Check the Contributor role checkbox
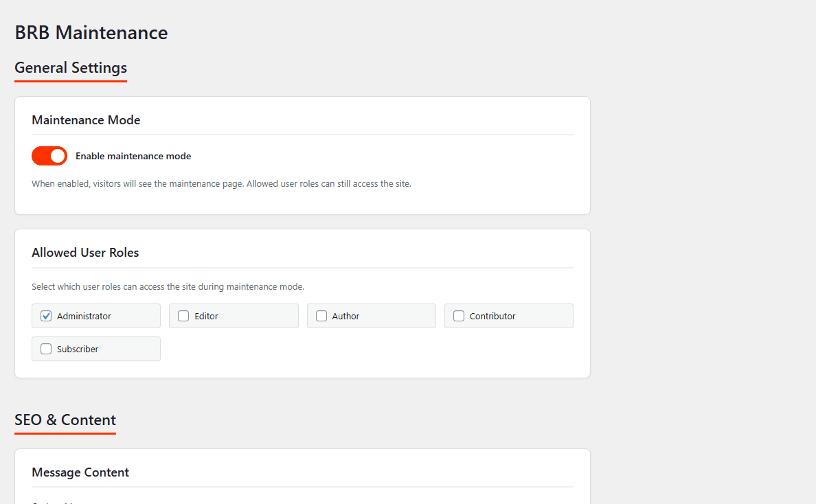Screen dimensions: 816x504 pyautogui.click(x=458, y=316)
